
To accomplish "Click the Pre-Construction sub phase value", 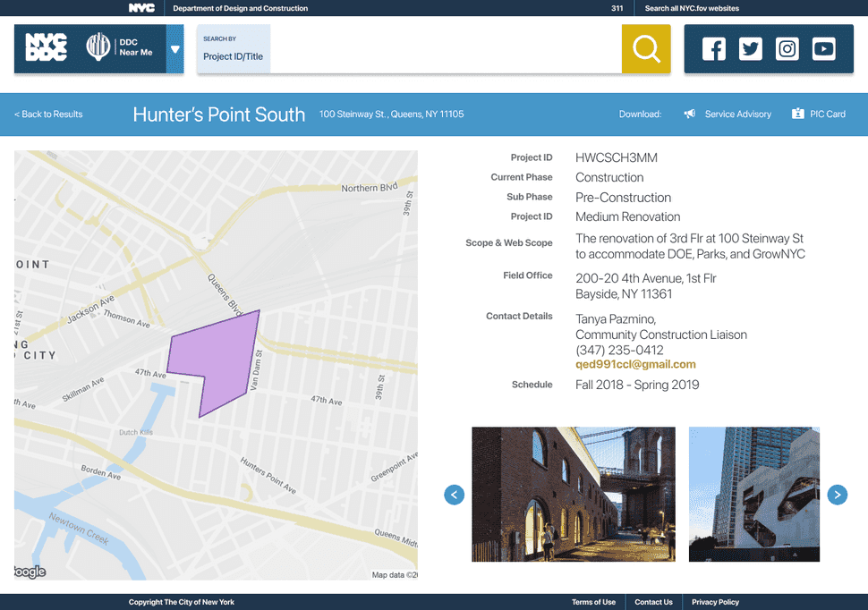I will point(624,198).
